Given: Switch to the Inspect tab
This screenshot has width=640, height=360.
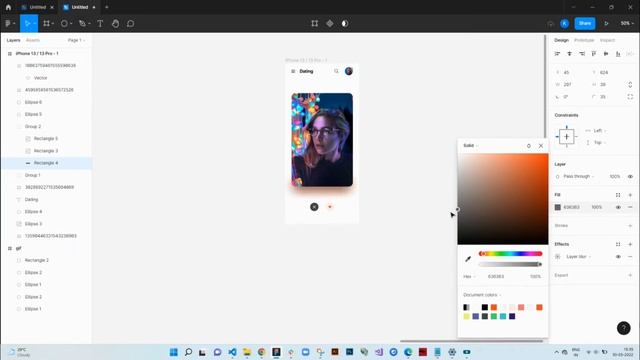Looking at the screenshot, I should (607, 40).
